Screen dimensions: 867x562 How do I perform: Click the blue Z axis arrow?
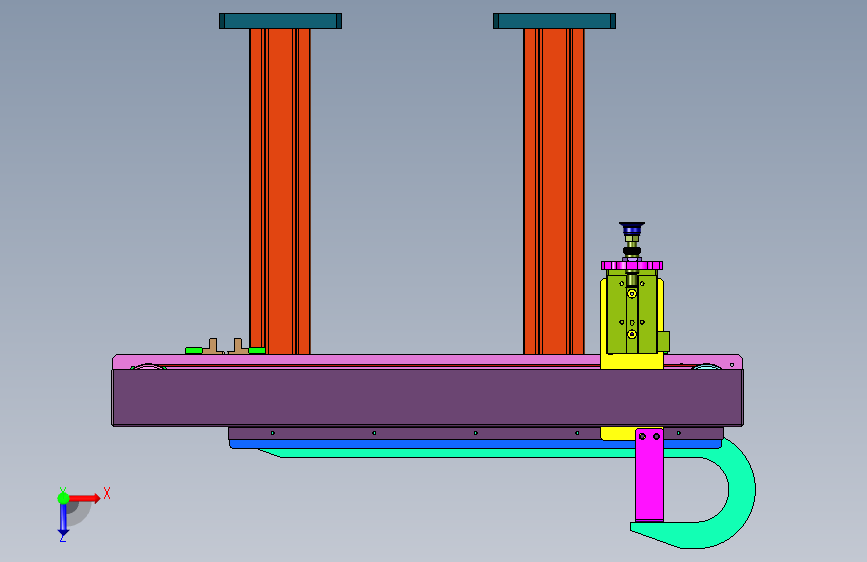(x=63, y=520)
